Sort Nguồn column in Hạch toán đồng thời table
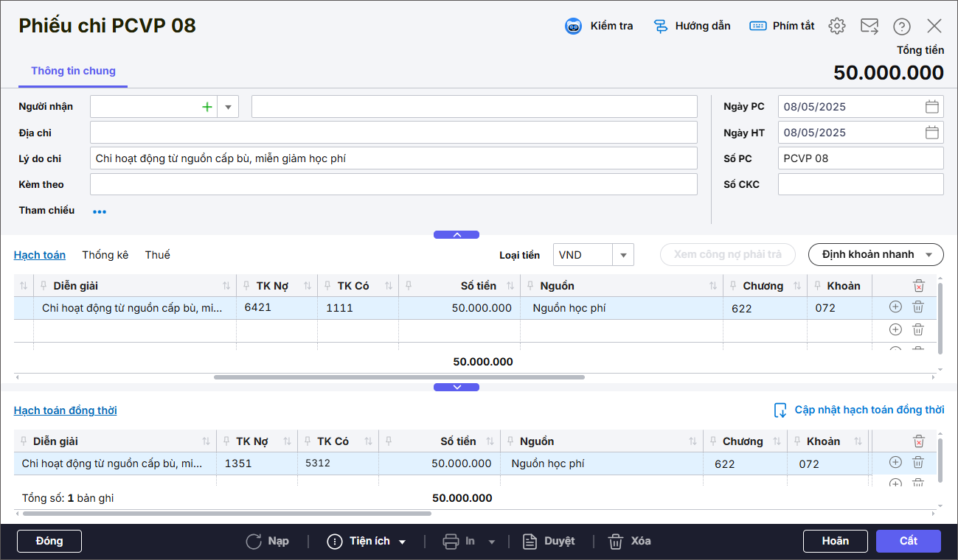This screenshot has height=560, width=958. point(693,441)
